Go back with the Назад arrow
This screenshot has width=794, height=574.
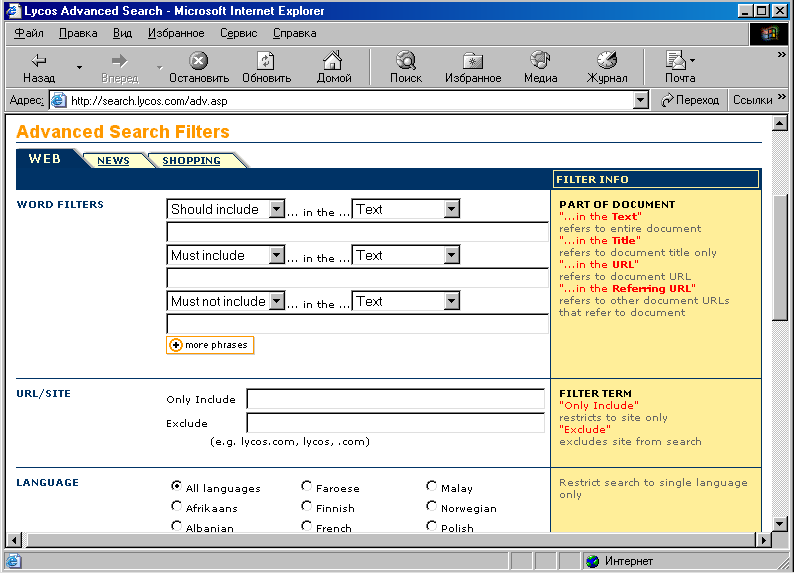pyautogui.click(x=39, y=61)
